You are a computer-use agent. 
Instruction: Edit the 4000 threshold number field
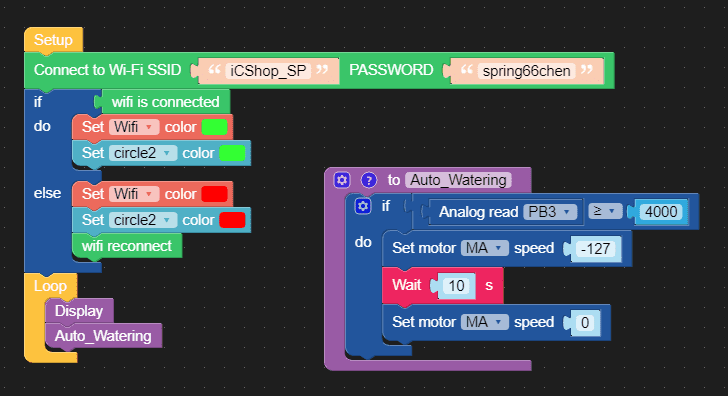pyautogui.click(x=661, y=212)
